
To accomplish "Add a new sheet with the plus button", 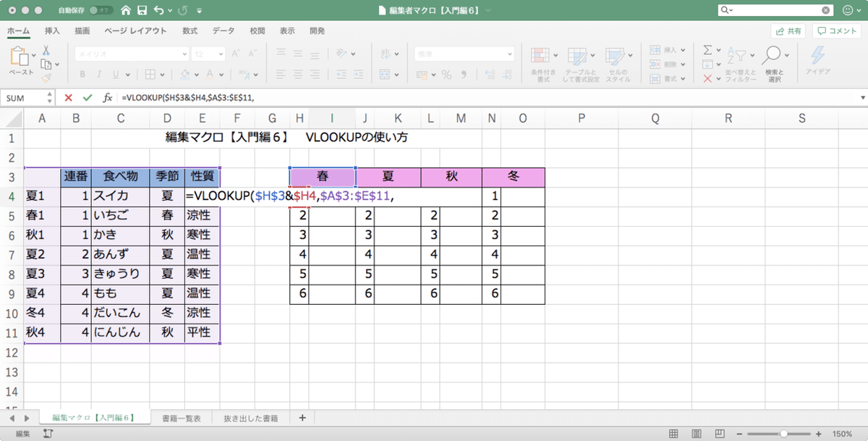I will [302, 418].
